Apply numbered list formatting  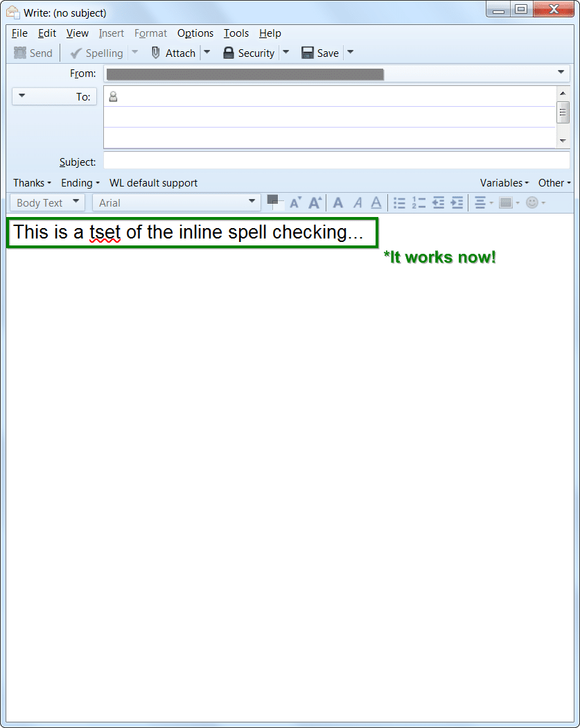pos(419,202)
